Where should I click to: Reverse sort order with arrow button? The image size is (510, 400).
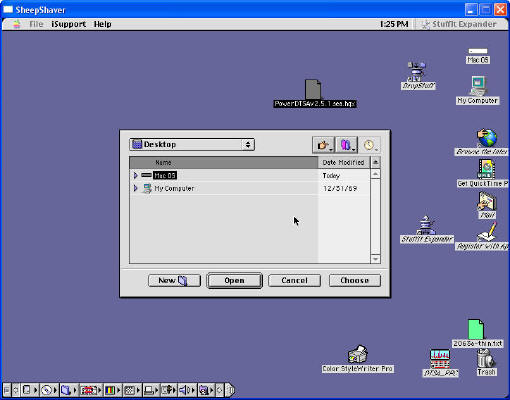pyautogui.click(x=375, y=163)
